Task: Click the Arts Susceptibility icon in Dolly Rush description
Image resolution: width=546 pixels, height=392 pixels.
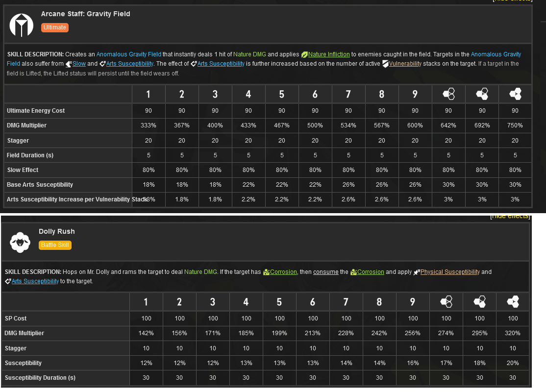Action: click(8, 281)
